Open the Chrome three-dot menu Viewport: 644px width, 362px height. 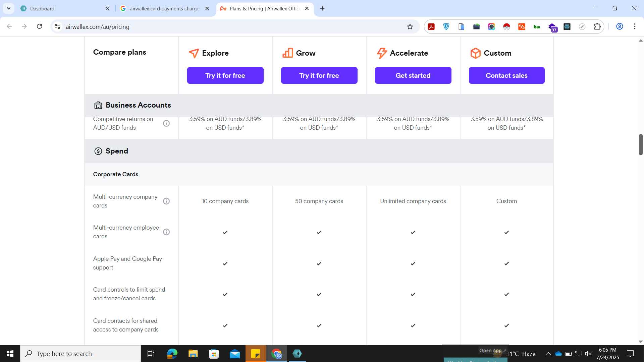tap(635, 26)
